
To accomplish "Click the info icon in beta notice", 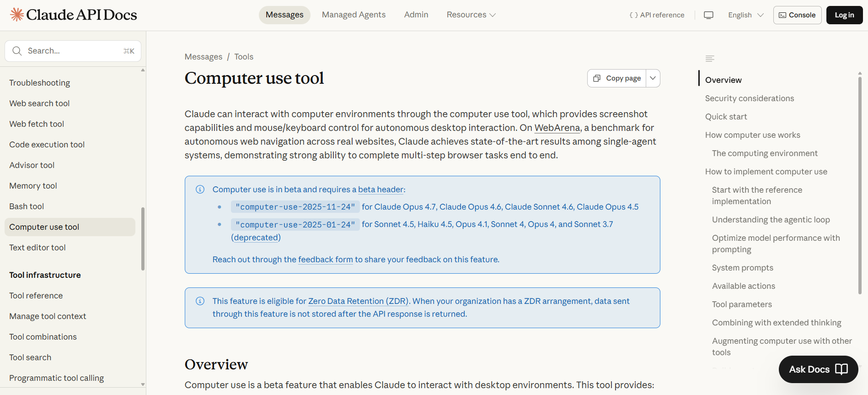I will click(200, 189).
